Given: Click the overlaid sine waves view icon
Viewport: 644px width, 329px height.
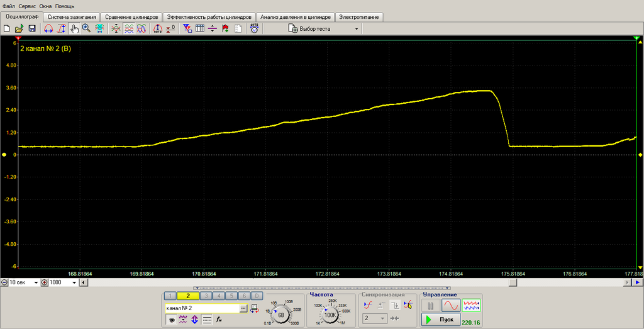Looking at the screenshot, I should pos(142,29).
